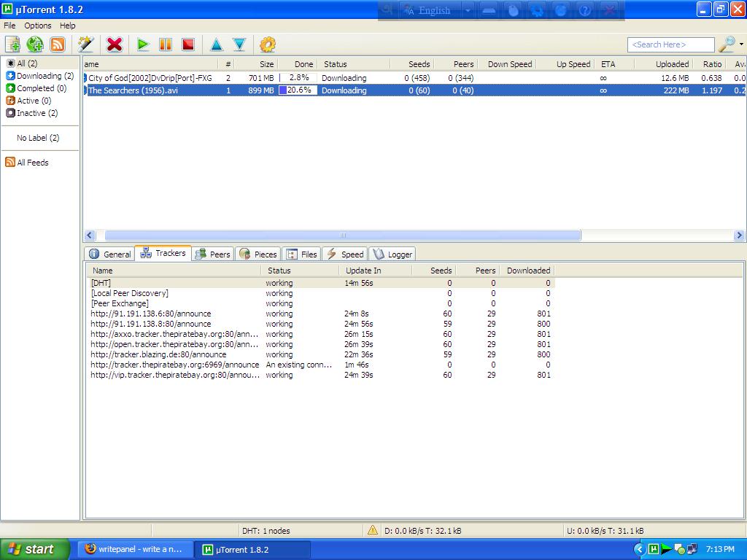Sort torrents by the ETA column
The width and height of the screenshot is (747, 560).
click(x=614, y=64)
